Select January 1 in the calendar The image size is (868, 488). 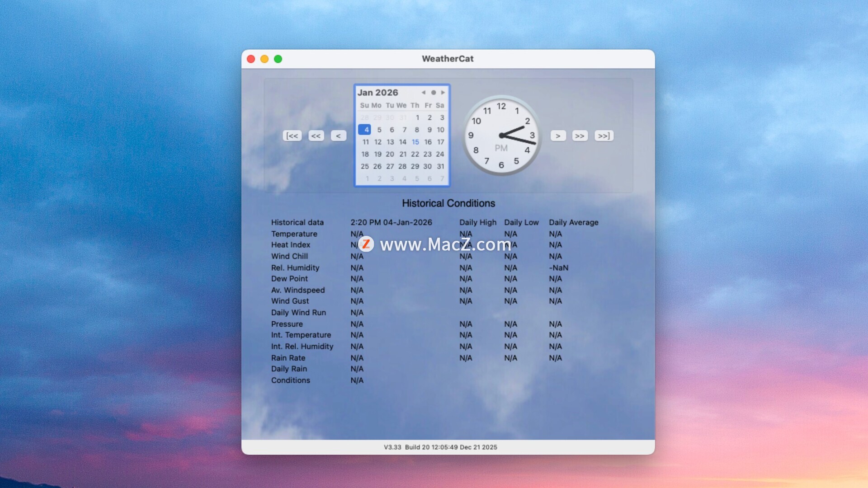(417, 117)
